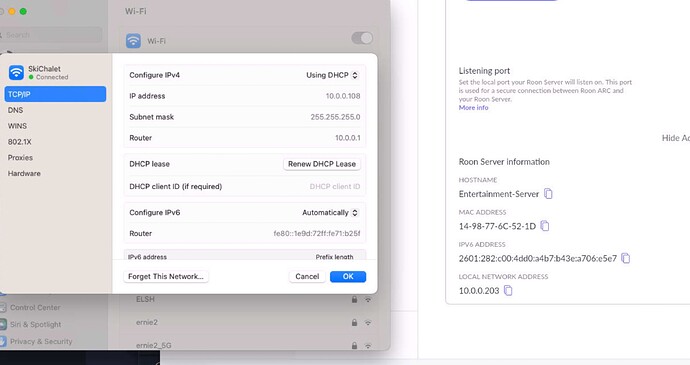Click the lock icon beside ELSH network
Screen dimensions: 690x365
click(x=354, y=299)
